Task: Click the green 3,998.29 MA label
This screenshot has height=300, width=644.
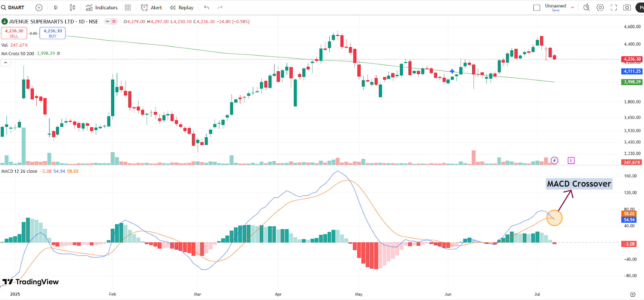Action: [x=632, y=82]
